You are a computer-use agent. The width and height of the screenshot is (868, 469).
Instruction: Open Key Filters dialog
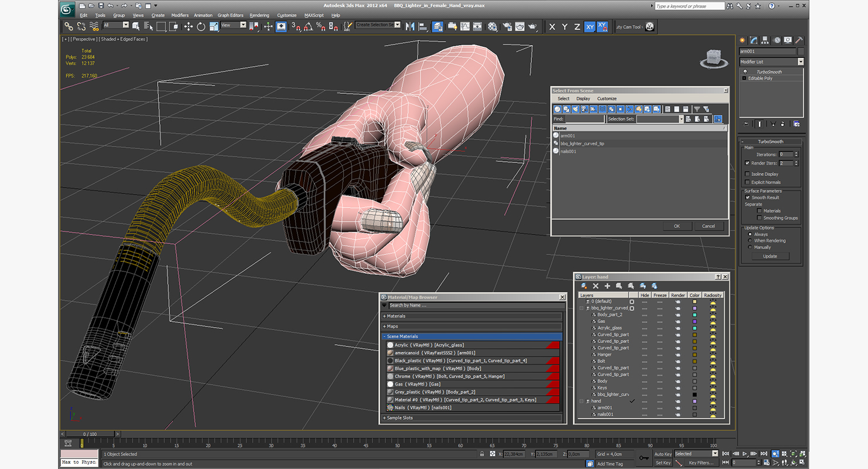(701, 463)
